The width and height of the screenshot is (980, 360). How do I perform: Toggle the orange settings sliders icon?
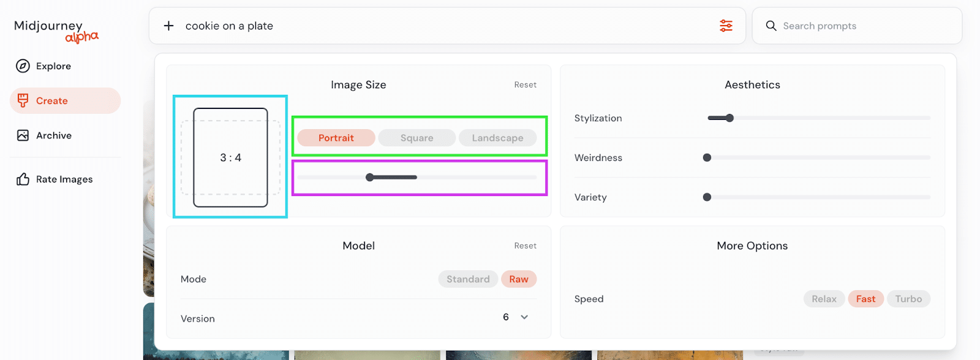[x=726, y=26]
